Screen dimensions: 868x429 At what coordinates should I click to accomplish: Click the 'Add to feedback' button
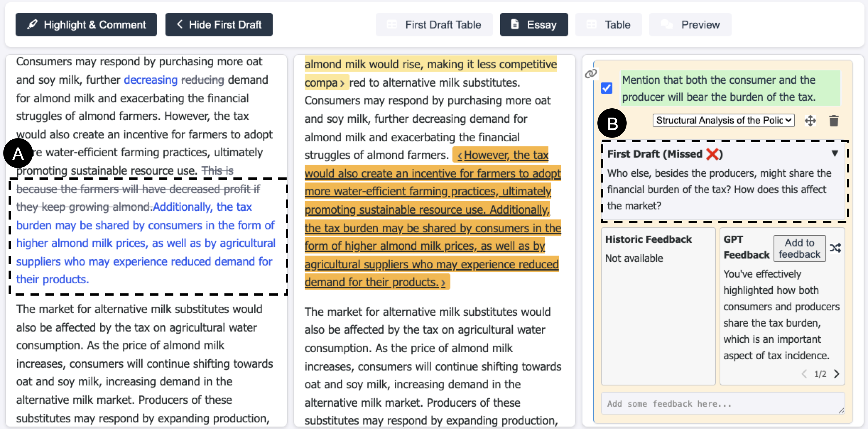[x=799, y=248]
